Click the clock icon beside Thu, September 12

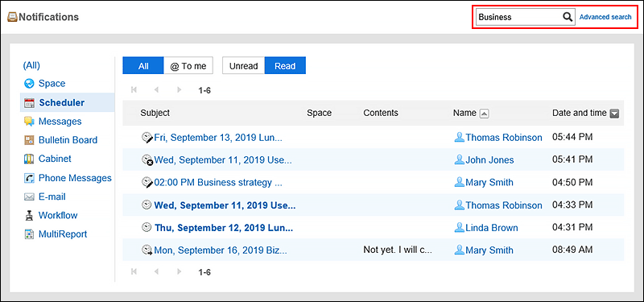tap(147, 227)
